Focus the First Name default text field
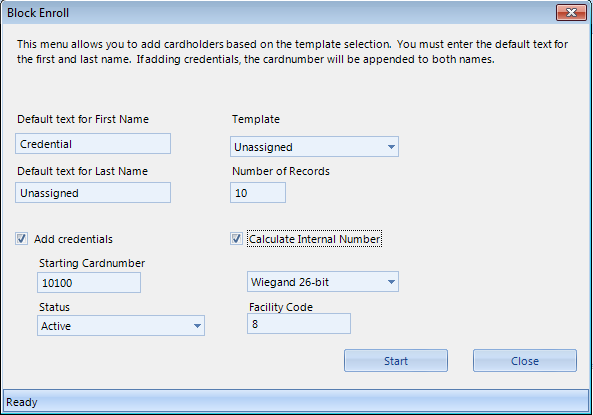Viewport: 593px width, 415px height. pos(93,144)
